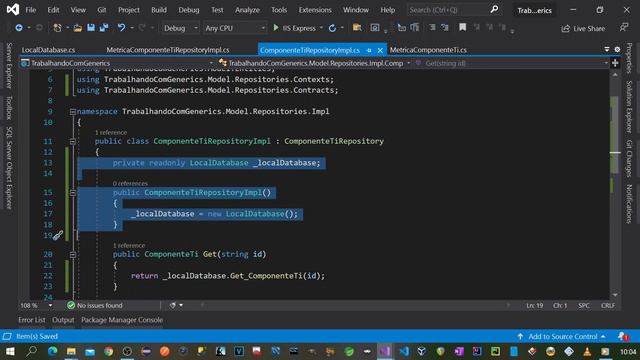Image resolution: width=640 pixels, height=360 pixels.
Task: Click the search magnifier icon in the title bar
Action: pyautogui.click(x=494, y=9)
